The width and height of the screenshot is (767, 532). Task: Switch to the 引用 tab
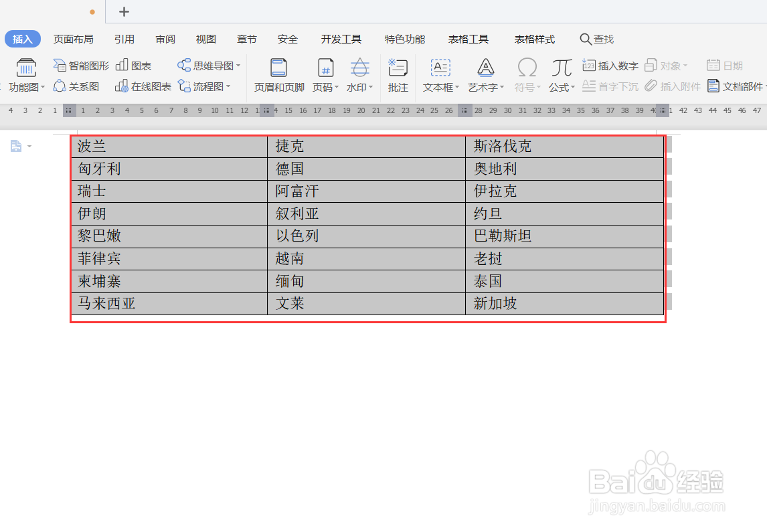124,39
